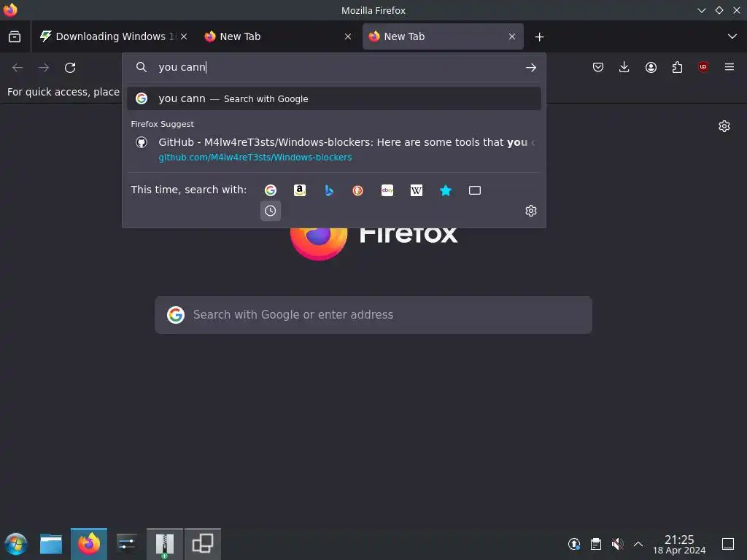Open the clipboard tray icon

[595, 544]
